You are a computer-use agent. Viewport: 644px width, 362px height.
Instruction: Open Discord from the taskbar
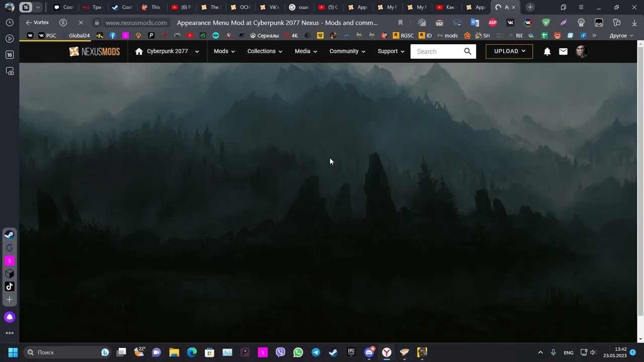tap(369, 352)
